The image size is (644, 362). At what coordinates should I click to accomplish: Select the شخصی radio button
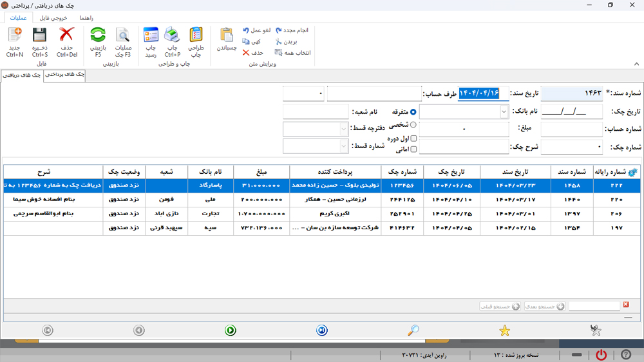click(x=413, y=125)
